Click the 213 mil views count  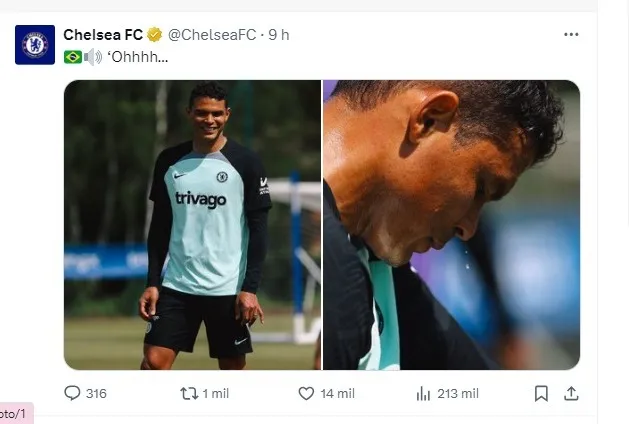coord(458,393)
